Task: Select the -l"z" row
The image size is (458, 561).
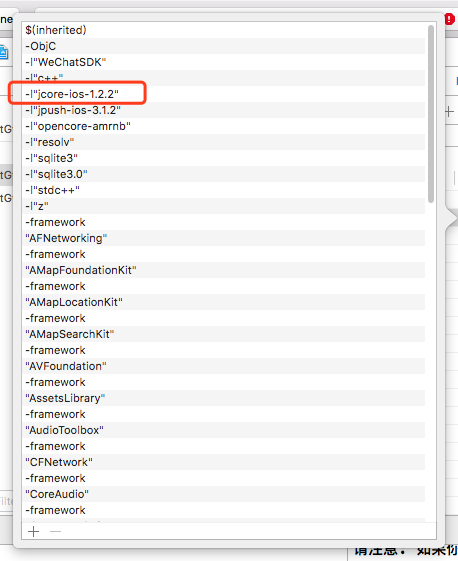Action: coord(224,206)
